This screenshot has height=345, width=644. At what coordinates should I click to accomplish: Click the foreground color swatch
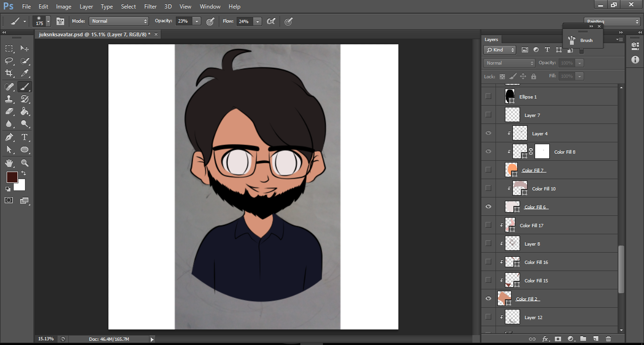point(12,177)
